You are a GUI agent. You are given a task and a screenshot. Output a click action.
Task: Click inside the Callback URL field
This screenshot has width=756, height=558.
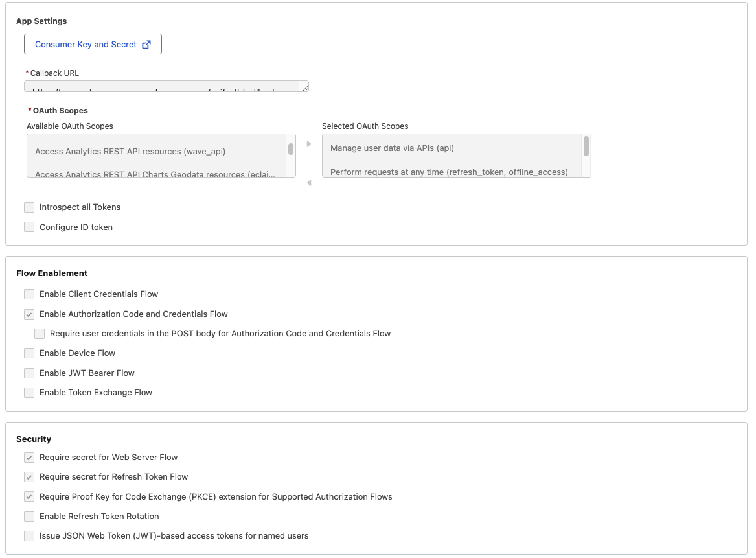click(162, 86)
